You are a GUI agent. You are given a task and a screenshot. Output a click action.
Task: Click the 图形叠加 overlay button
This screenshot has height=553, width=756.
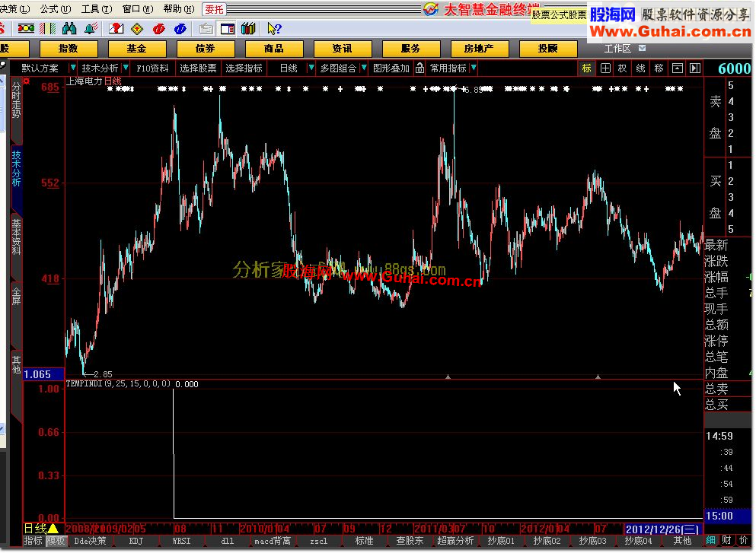point(391,68)
